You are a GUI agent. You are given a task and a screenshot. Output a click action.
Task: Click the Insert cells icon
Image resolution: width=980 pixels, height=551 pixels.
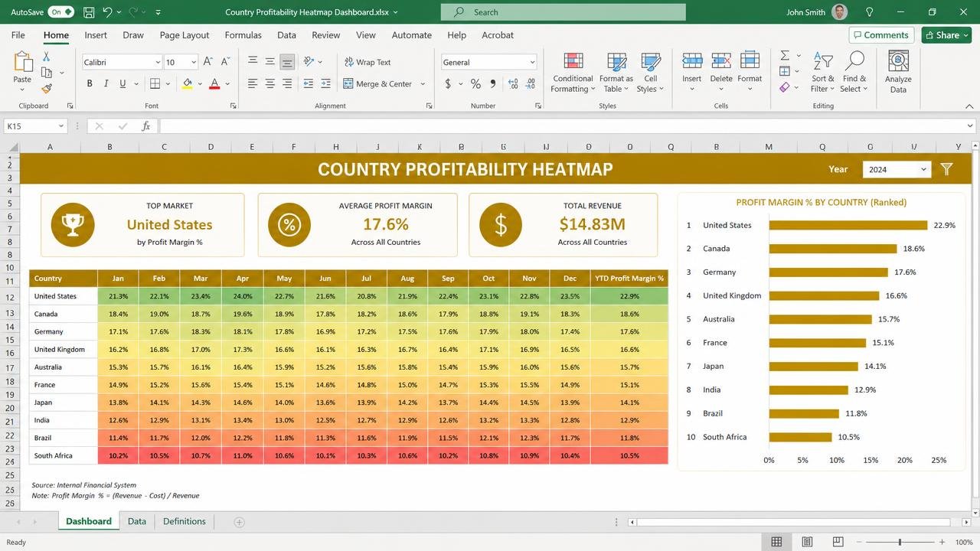tap(692, 61)
